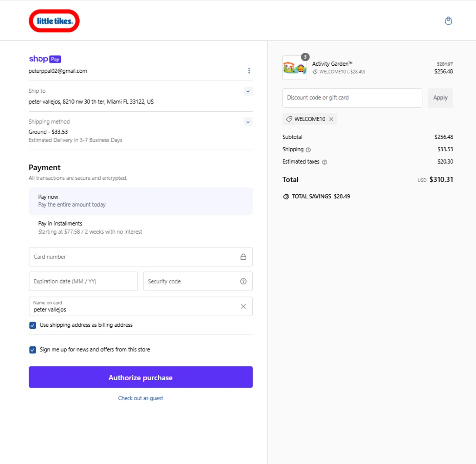
Task: Open the three-dot account options menu
Action: [249, 71]
